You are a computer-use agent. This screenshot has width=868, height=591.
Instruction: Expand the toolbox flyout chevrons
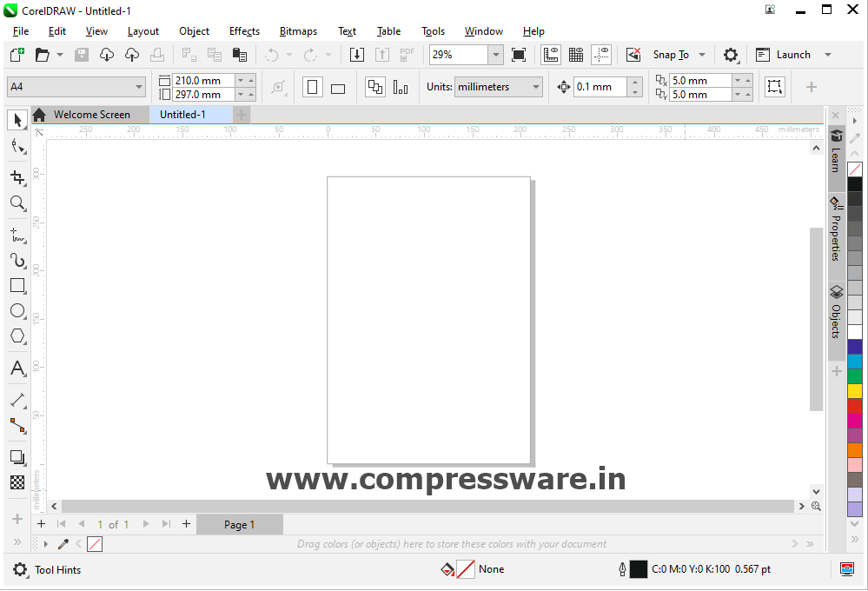17,542
